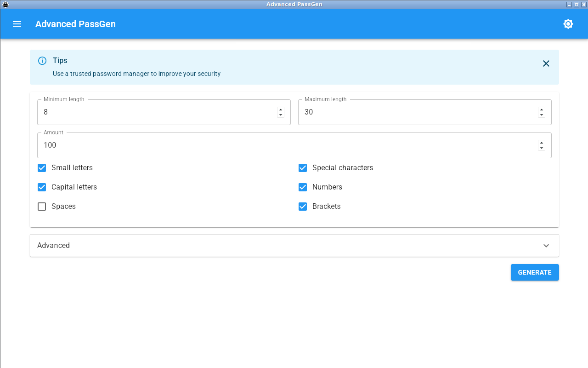The width and height of the screenshot is (588, 368).
Task: Expand the Advanced section chevron
Action: [x=546, y=246]
